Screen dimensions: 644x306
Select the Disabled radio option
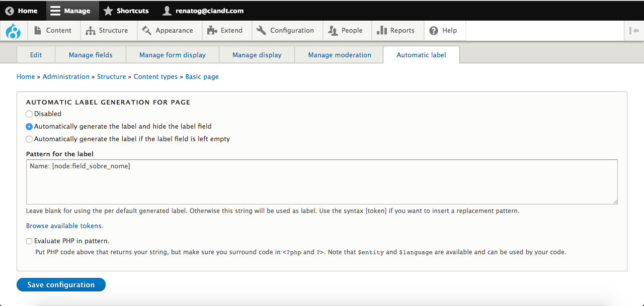point(29,114)
